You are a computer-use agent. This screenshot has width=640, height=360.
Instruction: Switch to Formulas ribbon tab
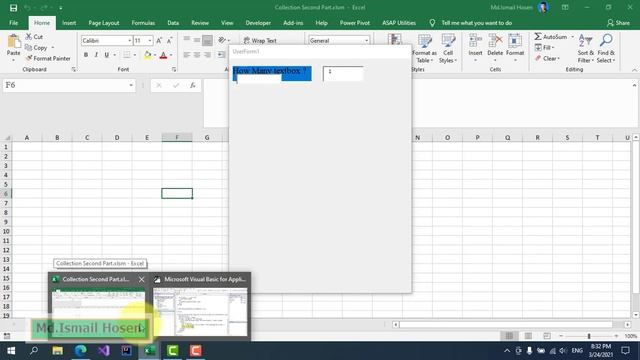143,23
